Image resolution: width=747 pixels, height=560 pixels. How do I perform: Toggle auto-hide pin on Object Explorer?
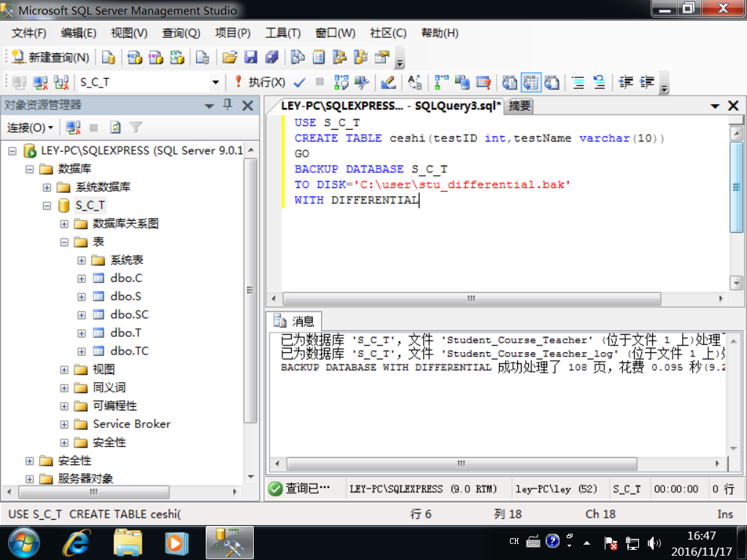click(228, 105)
